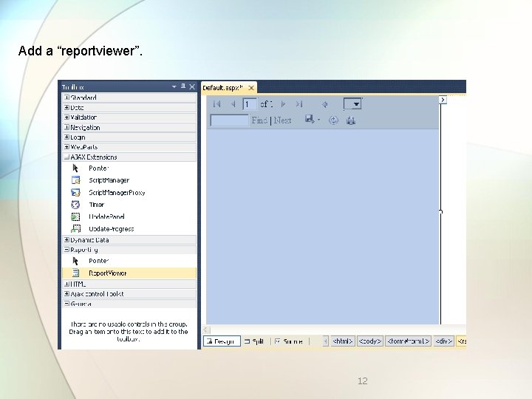This screenshot has width=532, height=399.
Task: Expand the Validation toolbox group
Action: tap(66, 117)
